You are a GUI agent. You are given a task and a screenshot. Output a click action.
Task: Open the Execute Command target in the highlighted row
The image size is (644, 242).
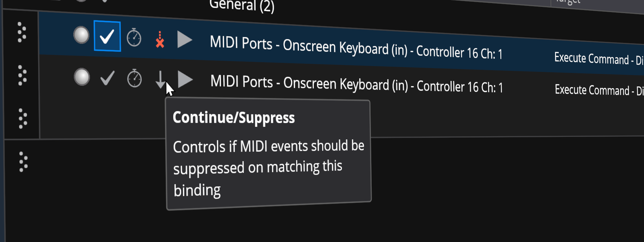click(x=598, y=59)
